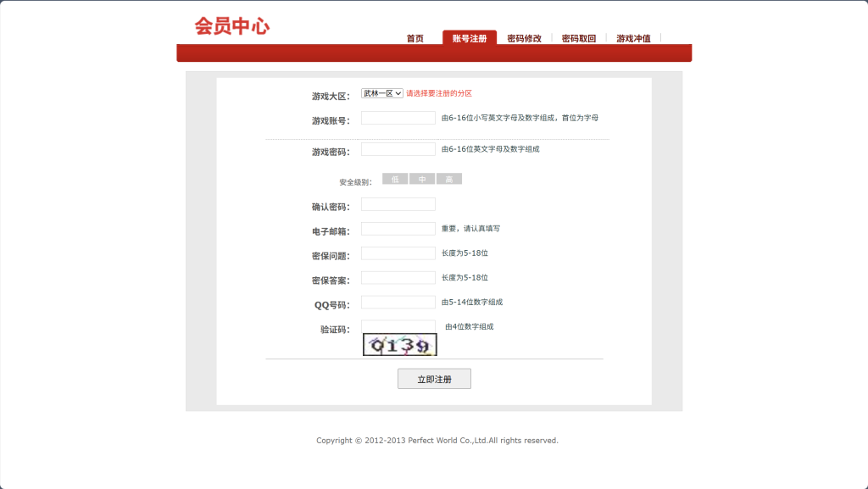Focus the 游戏账号 input field
Image resolution: width=868 pixels, height=489 pixels.
(398, 118)
